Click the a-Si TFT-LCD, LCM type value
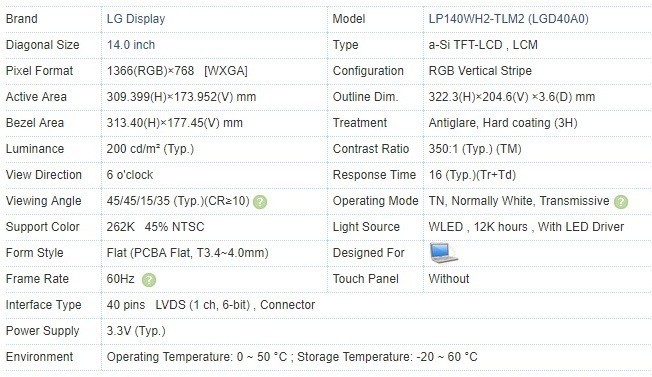This screenshot has height=377, width=652. (x=483, y=44)
